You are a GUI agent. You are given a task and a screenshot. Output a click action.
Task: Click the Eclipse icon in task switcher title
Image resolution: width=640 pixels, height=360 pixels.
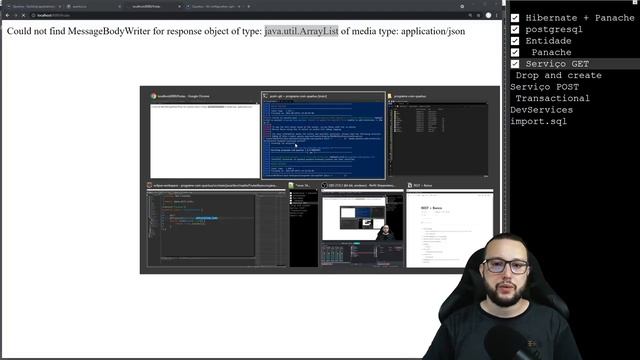click(149, 185)
